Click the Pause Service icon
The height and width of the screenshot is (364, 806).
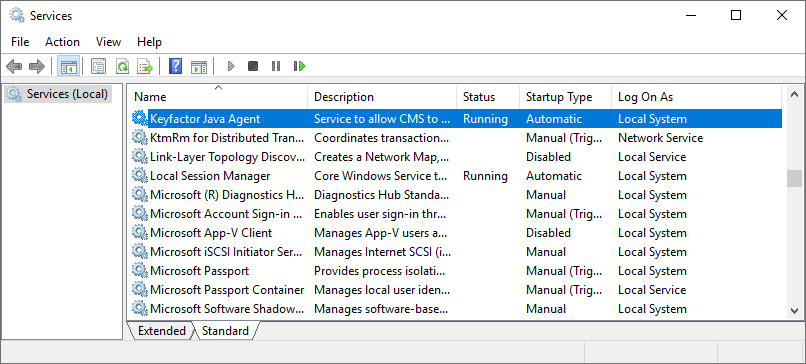coord(276,66)
